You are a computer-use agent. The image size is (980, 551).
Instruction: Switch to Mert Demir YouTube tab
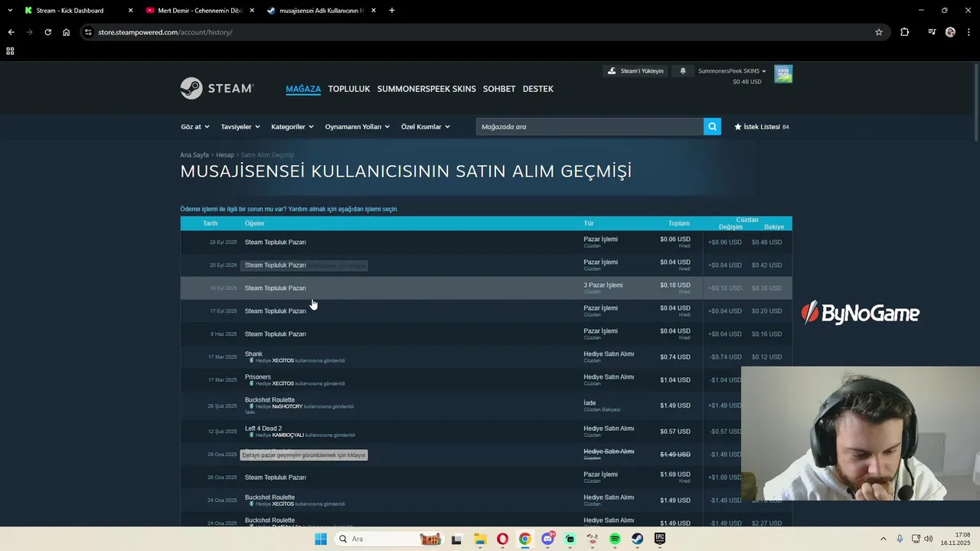pos(199,11)
